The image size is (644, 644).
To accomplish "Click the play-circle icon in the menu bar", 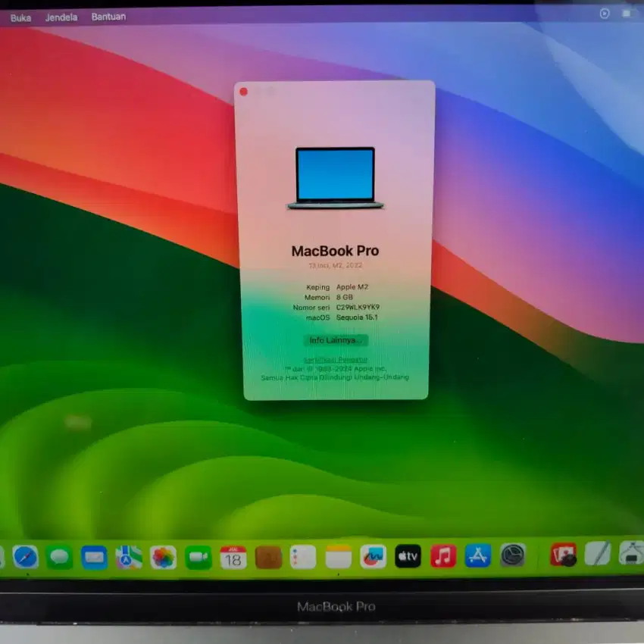I will coord(605,14).
